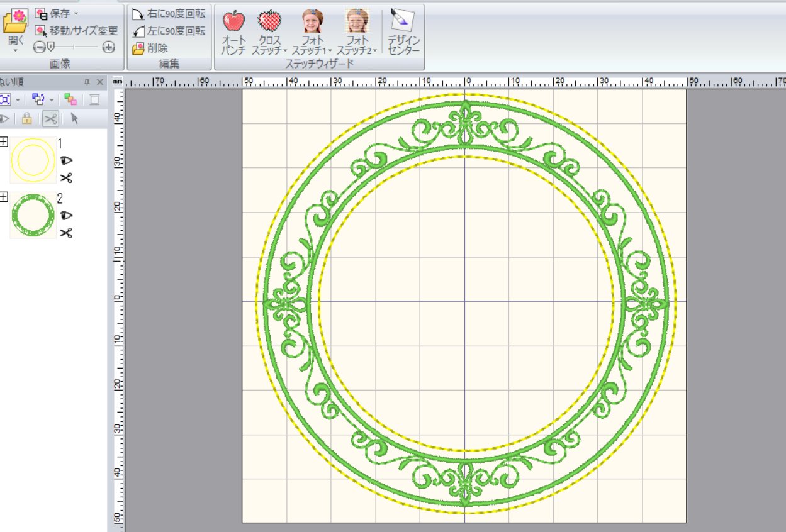The width and height of the screenshot is (786, 532).
Task: Expand the 開く dropdown arrow
Action: pos(15,50)
